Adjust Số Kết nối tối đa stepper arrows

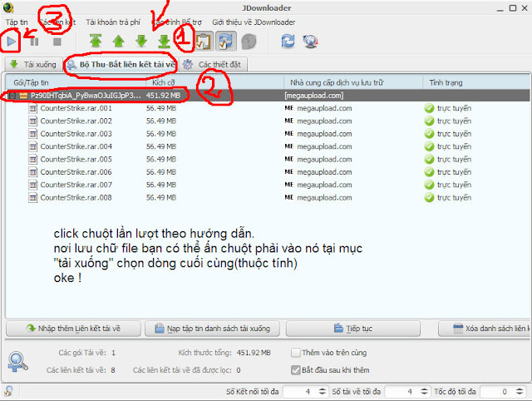click(323, 392)
